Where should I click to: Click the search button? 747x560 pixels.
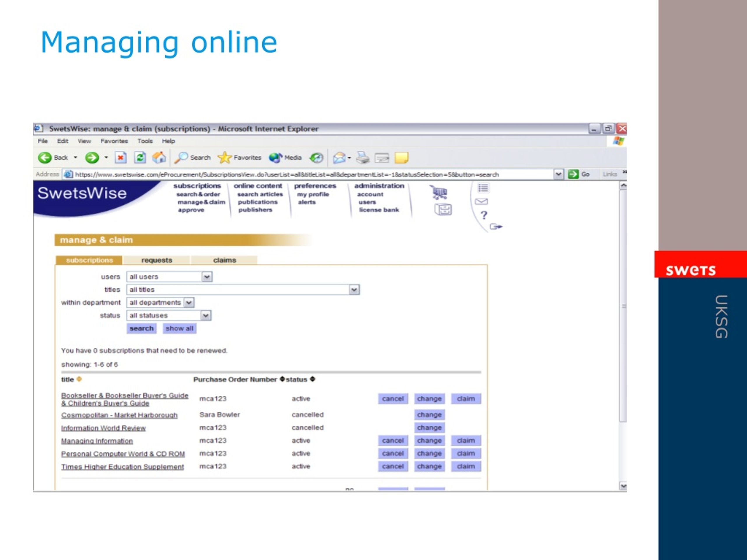click(x=142, y=328)
